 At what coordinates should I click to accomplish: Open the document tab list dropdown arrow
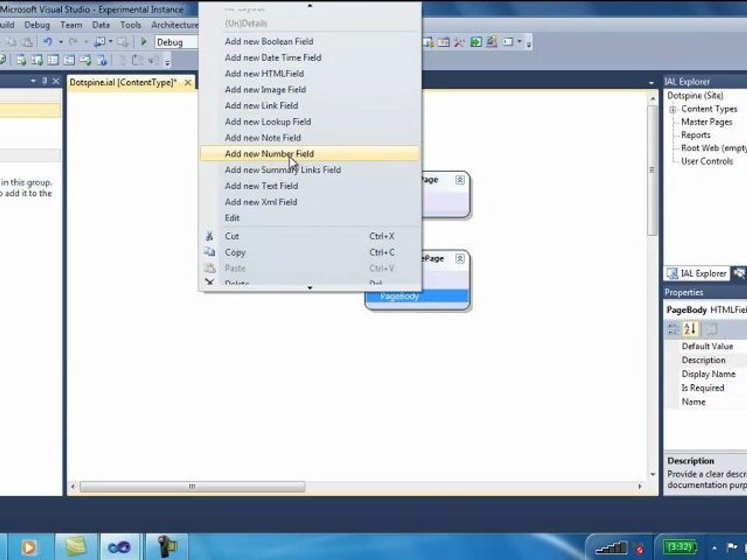point(652,83)
